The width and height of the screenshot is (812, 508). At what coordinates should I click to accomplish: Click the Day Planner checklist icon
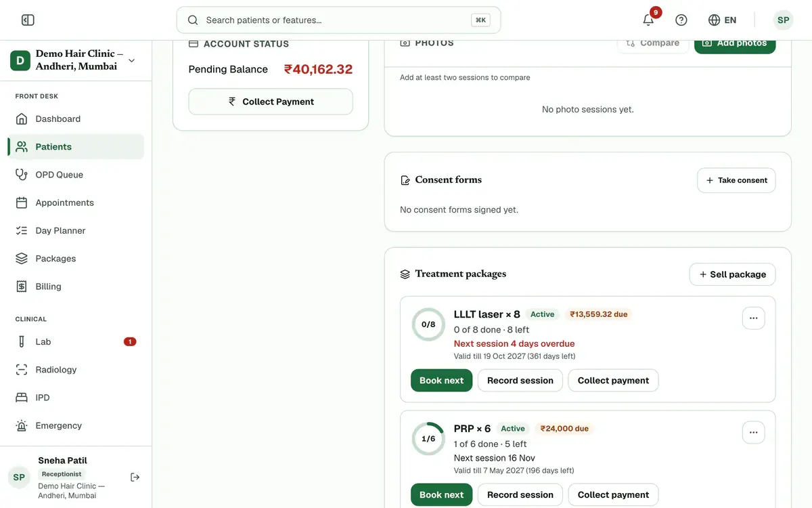click(22, 230)
